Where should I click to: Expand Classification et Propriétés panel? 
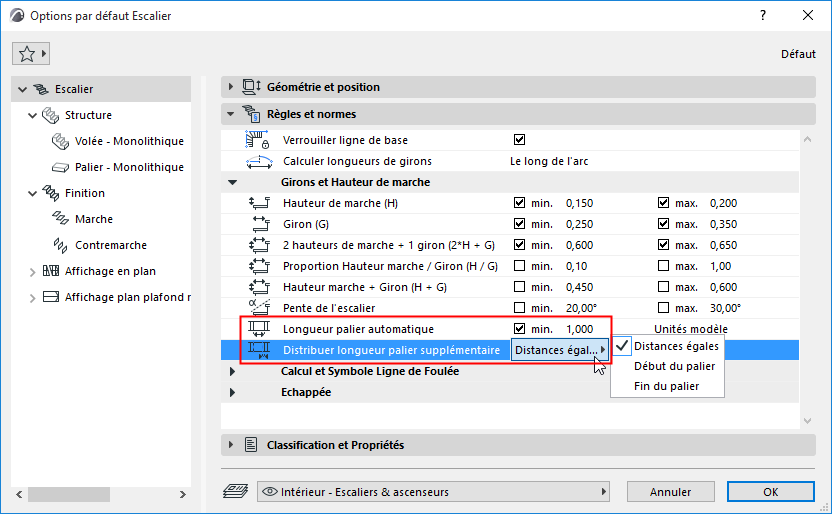coord(230,445)
